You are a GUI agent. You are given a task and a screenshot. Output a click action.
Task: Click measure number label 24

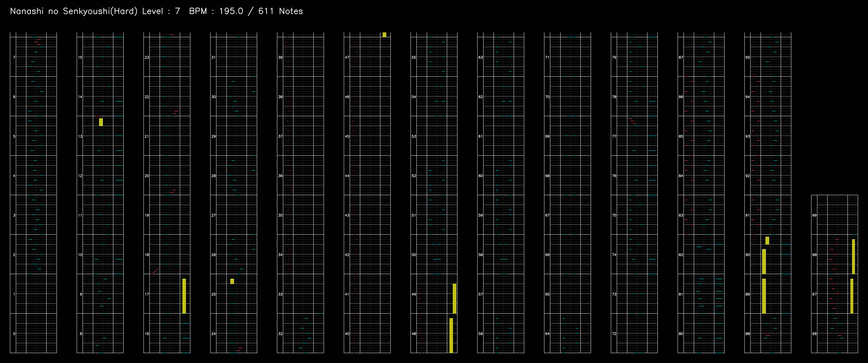point(214,334)
